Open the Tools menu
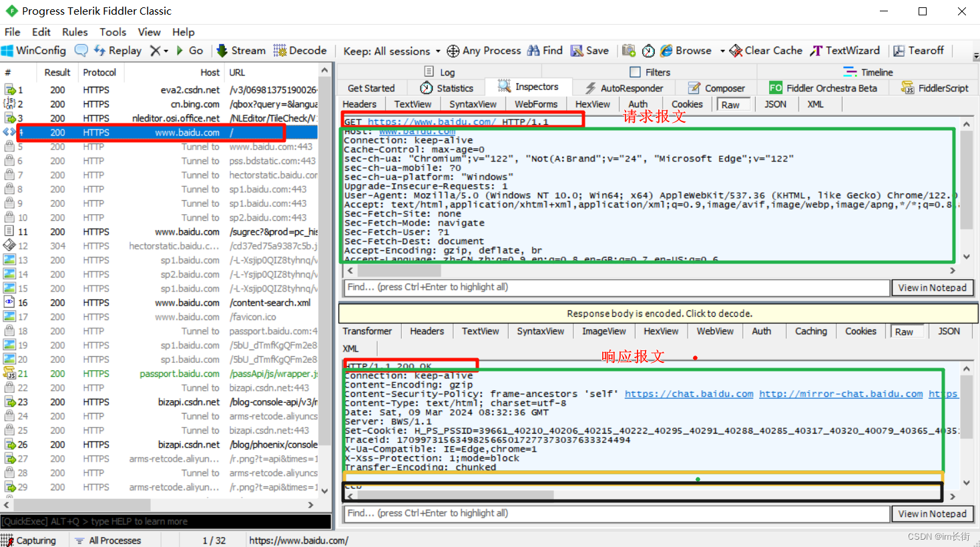 113,32
